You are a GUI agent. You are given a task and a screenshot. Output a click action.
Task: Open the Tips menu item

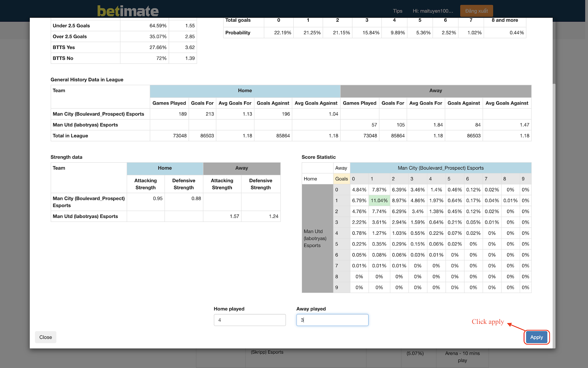pyautogui.click(x=398, y=11)
